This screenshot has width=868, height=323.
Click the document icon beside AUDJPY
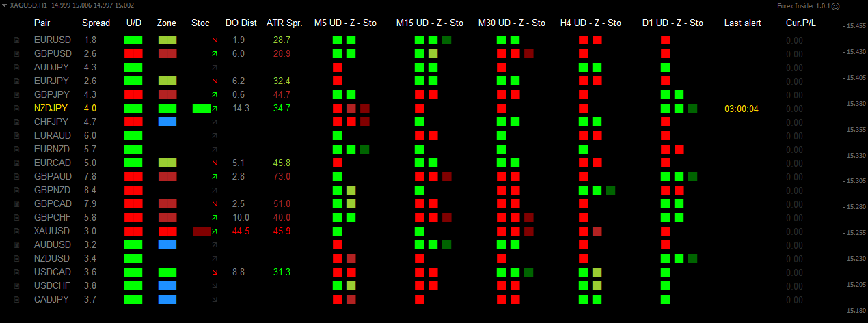click(x=17, y=68)
